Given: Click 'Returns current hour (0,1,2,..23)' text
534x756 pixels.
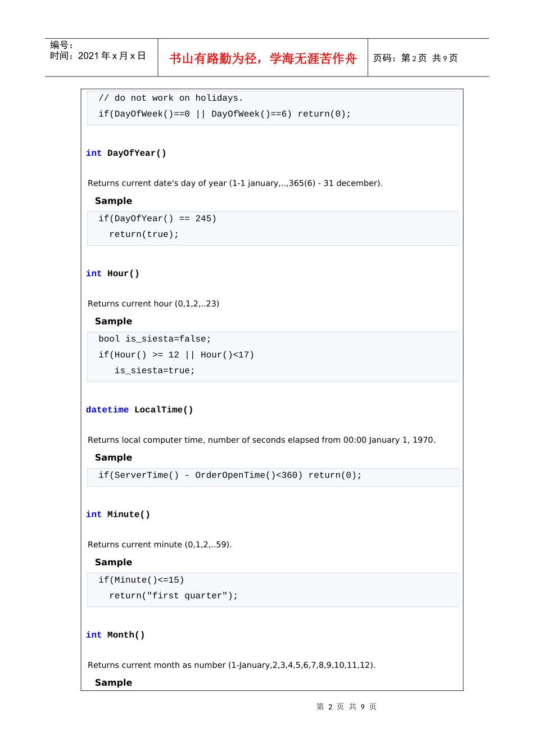Looking at the screenshot, I should [153, 303].
